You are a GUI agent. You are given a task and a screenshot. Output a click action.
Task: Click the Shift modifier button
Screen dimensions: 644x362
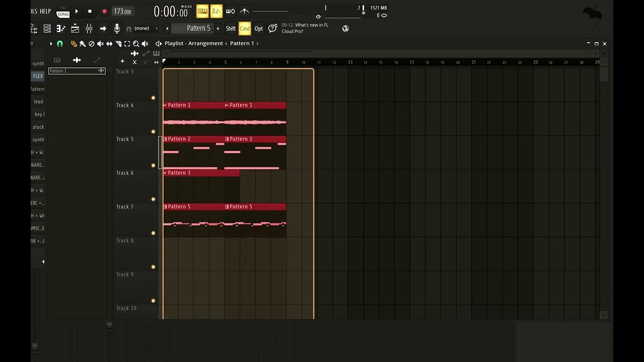[x=230, y=29]
